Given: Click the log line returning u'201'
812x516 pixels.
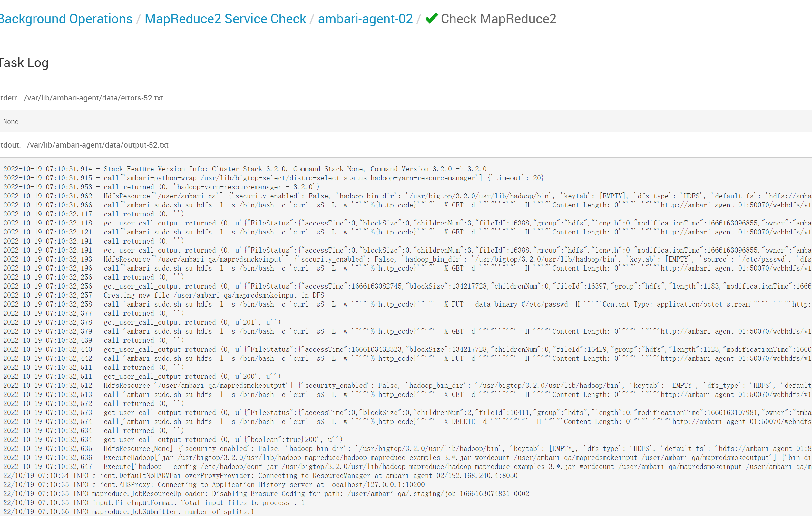Looking at the screenshot, I should [142, 322].
